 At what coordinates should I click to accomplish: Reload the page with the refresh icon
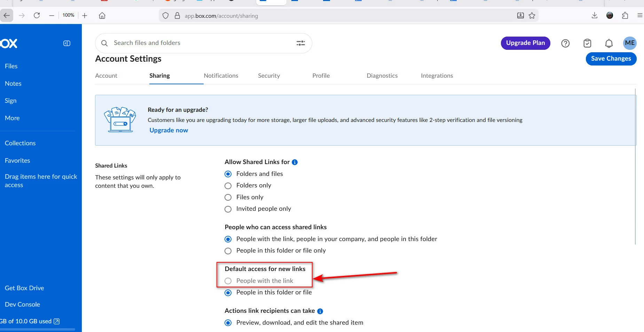(x=37, y=15)
